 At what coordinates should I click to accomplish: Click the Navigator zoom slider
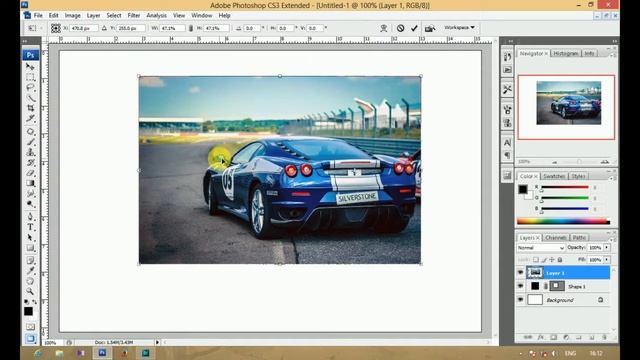[x=579, y=162]
